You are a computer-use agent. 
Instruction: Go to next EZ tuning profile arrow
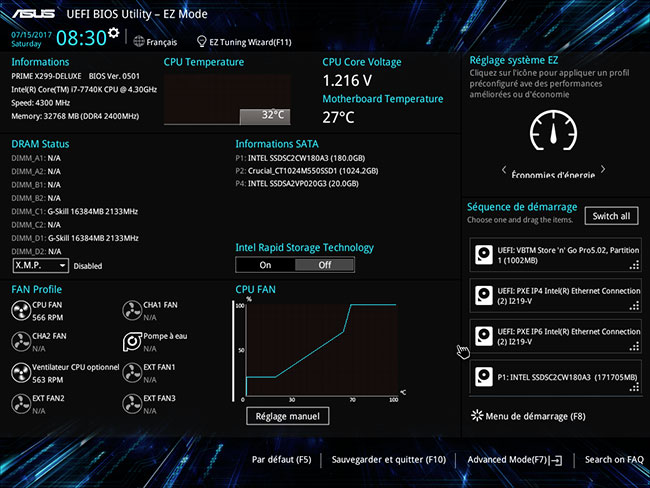604,170
